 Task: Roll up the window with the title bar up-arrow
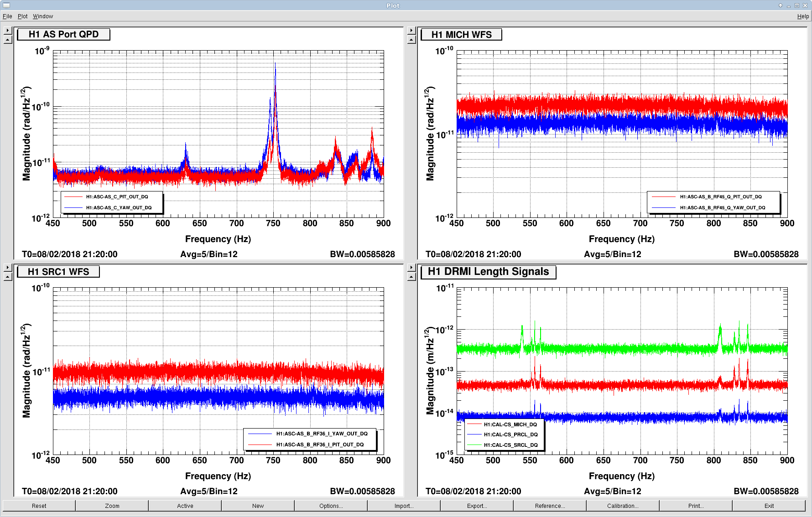(x=781, y=5)
